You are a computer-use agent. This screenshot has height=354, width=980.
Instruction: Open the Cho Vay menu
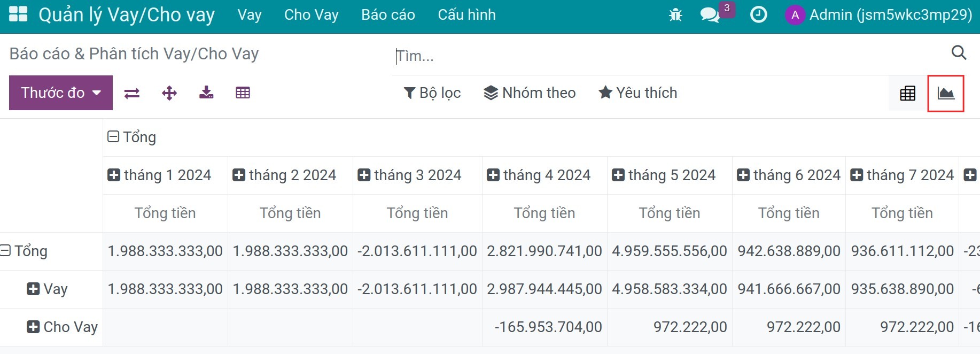point(312,14)
